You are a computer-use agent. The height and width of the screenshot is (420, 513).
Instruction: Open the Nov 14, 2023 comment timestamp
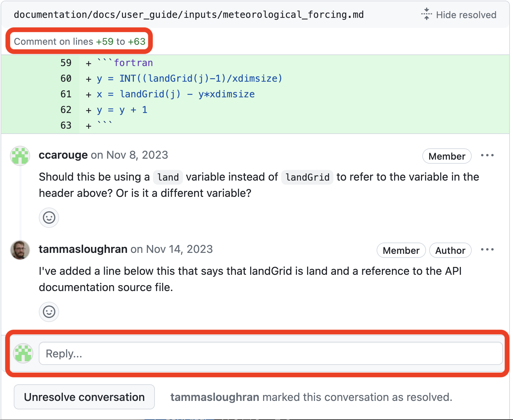pyautogui.click(x=179, y=249)
